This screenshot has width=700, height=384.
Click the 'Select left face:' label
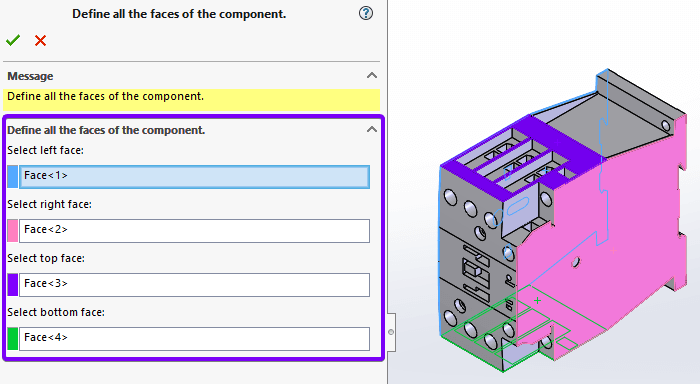pos(46,150)
